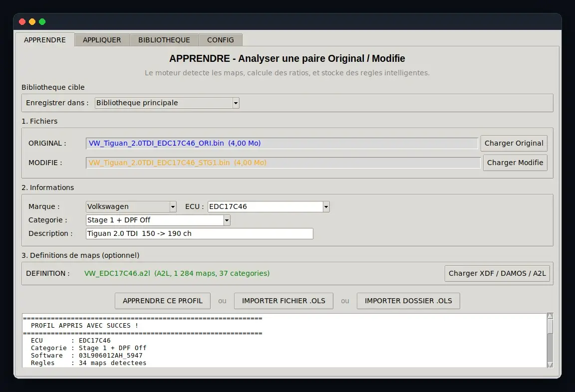
Task: Expand the ECU EDC17C46 dropdown
Action: click(269, 206)
